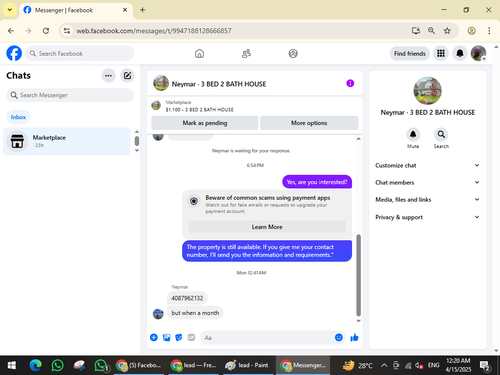The height and width of the screenshot is (375, 500).
Task: Open Chrome three-dot menu
Action: click(489, 31)
